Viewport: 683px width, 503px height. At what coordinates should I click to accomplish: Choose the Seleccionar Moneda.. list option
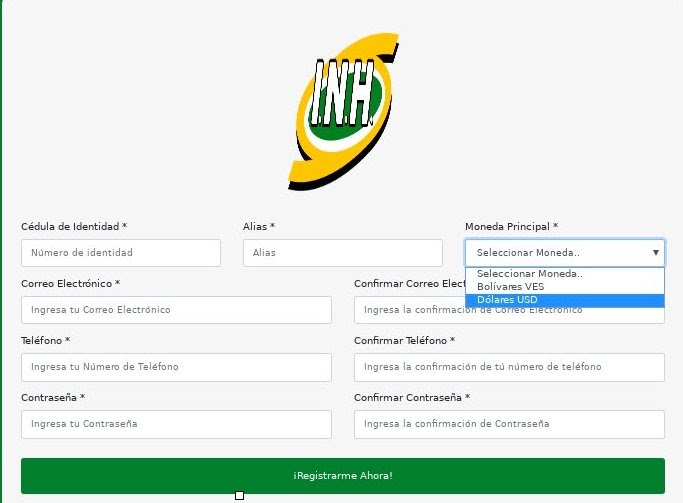(565, 273)
